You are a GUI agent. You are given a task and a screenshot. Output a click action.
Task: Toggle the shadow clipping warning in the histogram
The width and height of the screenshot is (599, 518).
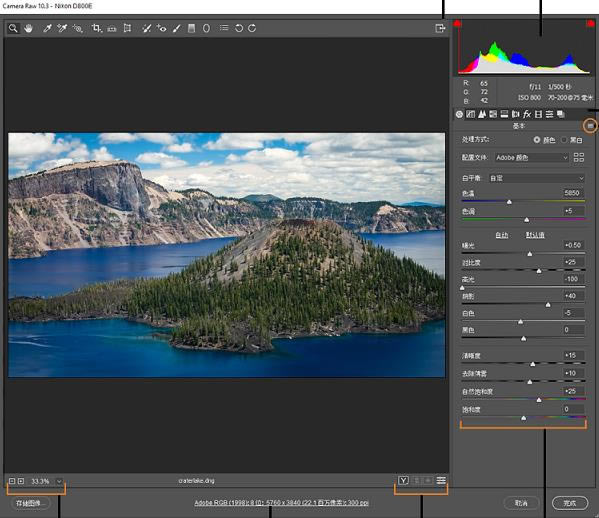point(457,24)
